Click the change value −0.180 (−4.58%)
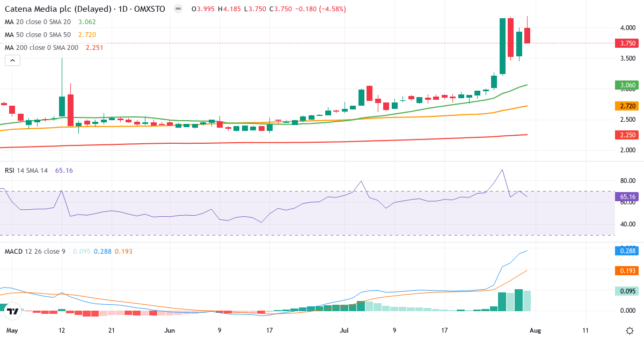Viewport: 644px width, 338px height. point(320,9)
